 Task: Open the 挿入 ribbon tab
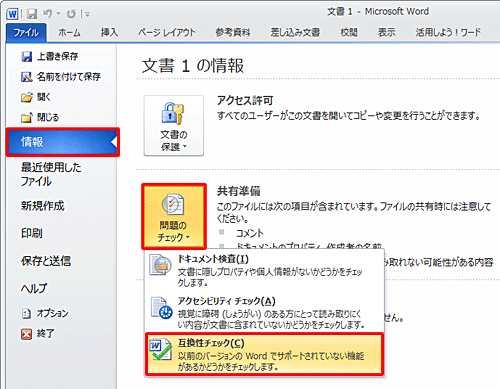pos(109,32)
